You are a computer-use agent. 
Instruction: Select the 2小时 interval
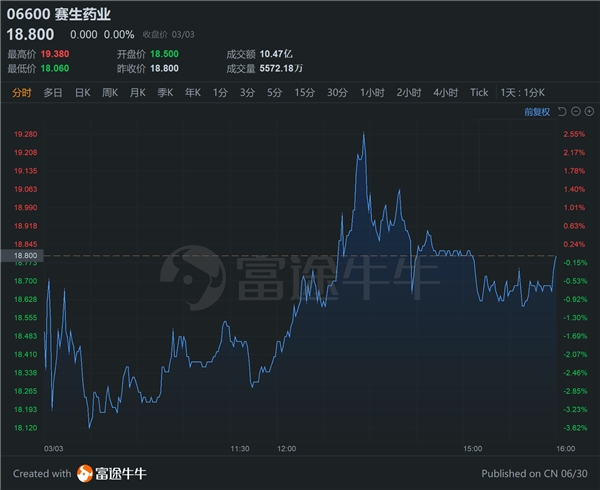coord(409,93)
